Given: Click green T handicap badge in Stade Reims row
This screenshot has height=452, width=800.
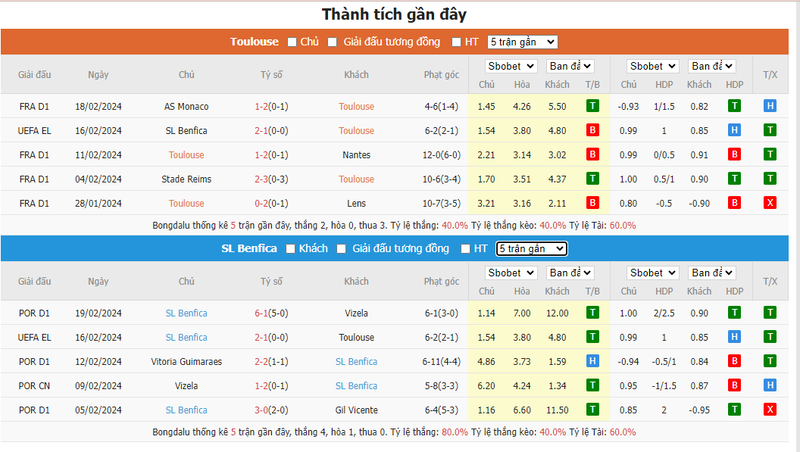Looking at the screenshot, I should coord(734,179).
